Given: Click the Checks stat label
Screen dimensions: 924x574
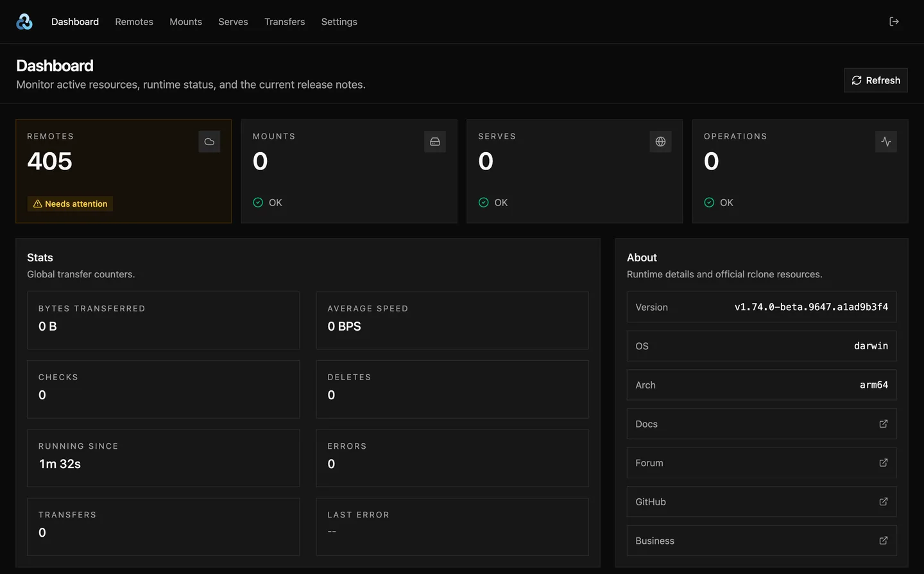Looking at the screenshot, I should [x=58, y=378].
